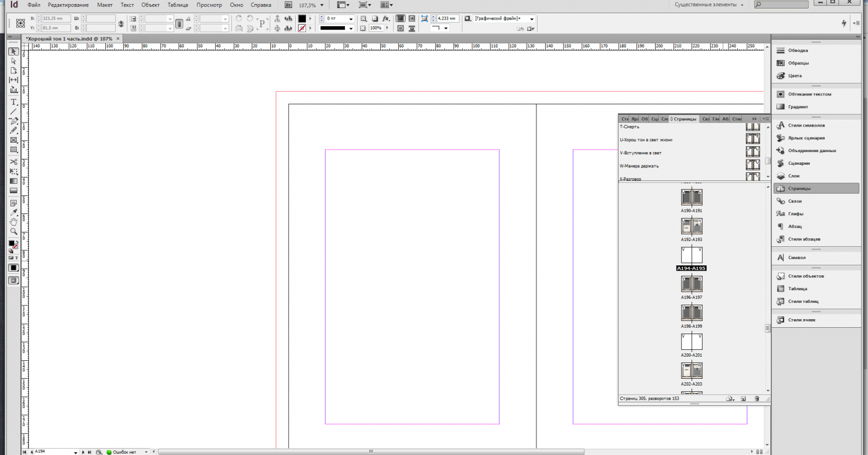Click the Страницы tab in floating panel
The image size is (868, 455).
683,119
